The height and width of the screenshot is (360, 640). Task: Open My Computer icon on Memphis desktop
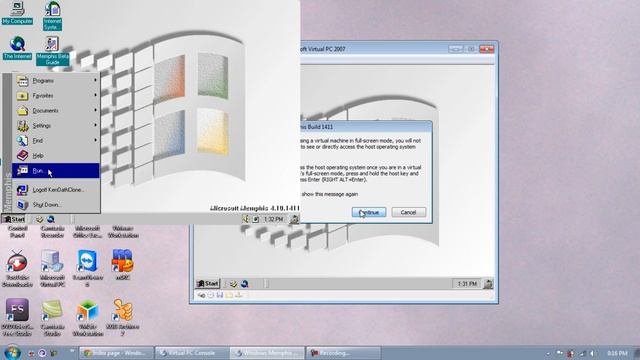coord(17,12)
